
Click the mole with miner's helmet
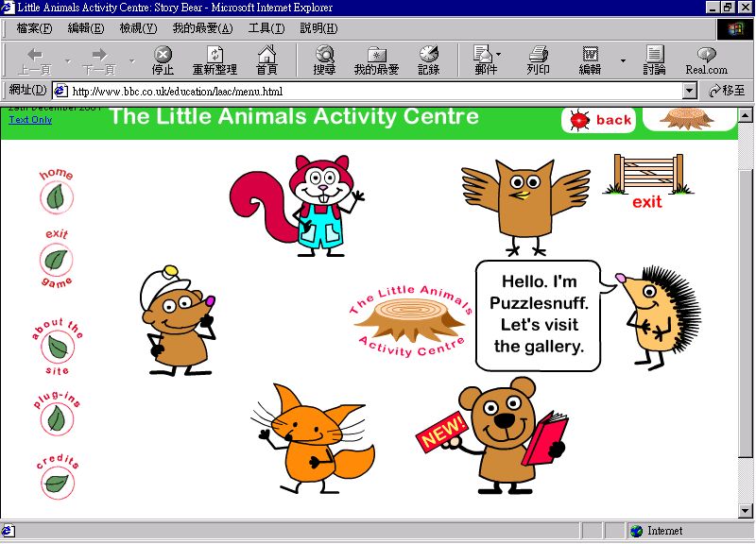tap(178, 320)
